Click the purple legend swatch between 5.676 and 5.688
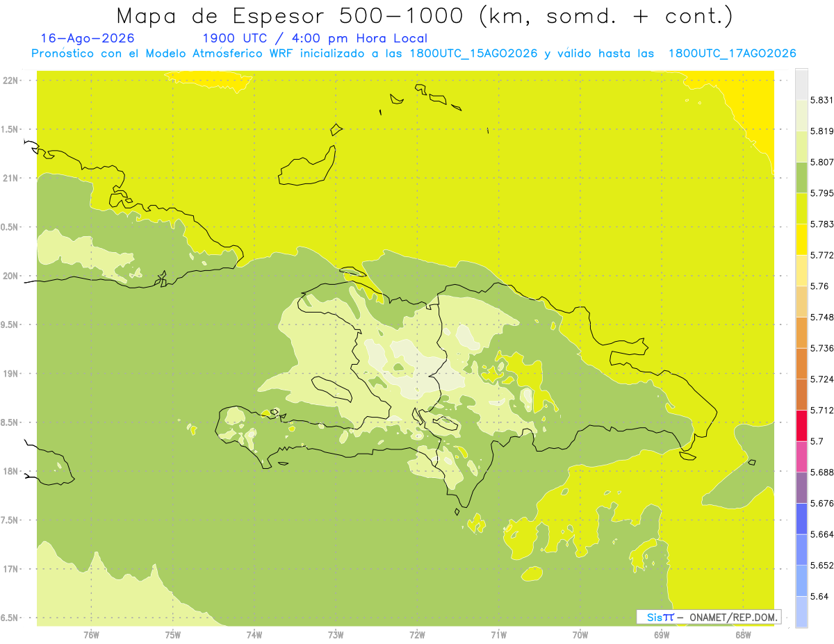Screen dimensions: 834x644 801,488
